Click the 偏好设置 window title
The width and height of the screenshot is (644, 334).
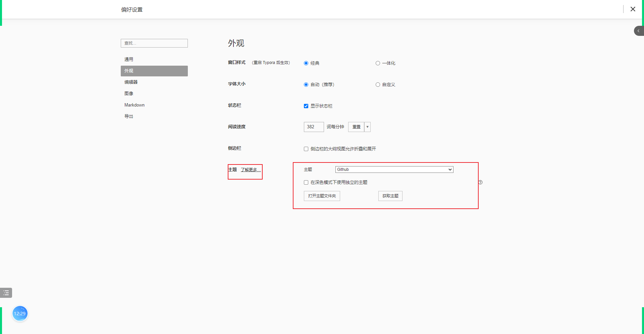pos(132,10)
